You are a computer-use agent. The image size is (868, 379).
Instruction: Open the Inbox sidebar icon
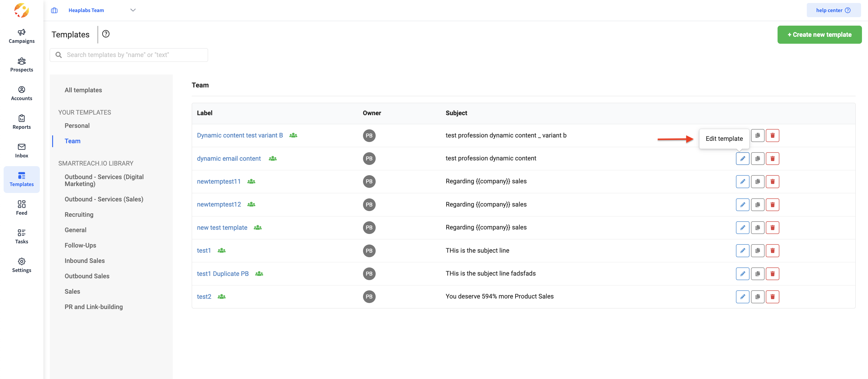click(22, 150)
